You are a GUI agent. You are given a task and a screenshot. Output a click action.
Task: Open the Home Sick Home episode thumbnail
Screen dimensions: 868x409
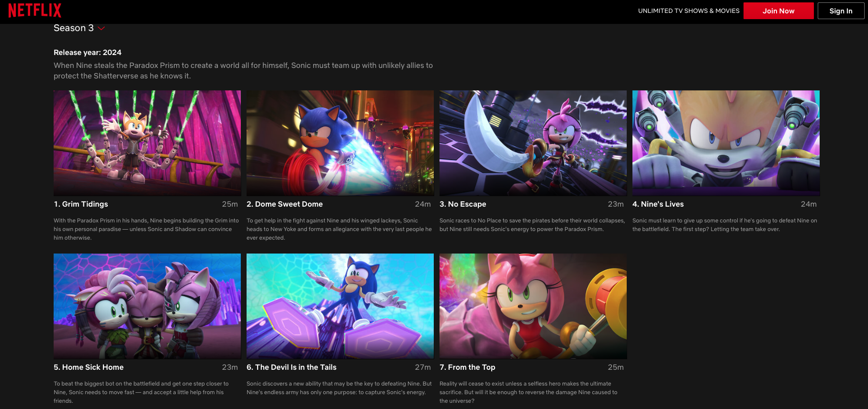(x=147, y=306)
